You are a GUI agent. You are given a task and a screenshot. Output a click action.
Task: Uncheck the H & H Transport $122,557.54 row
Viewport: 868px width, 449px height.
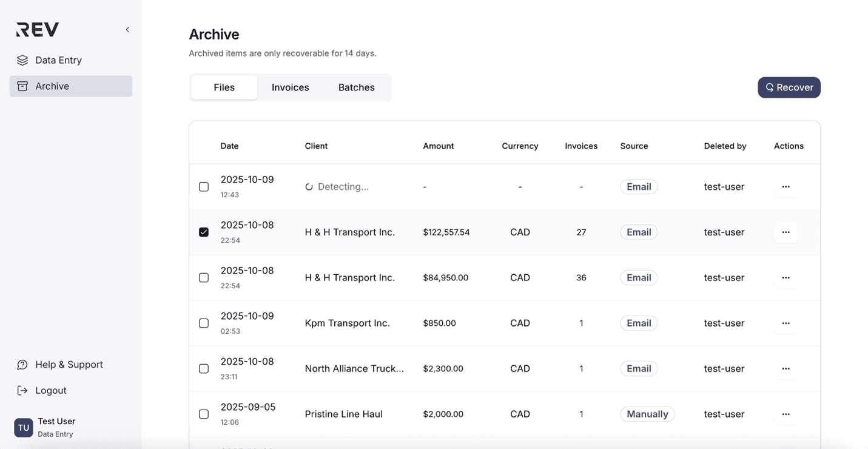point(204,232)
